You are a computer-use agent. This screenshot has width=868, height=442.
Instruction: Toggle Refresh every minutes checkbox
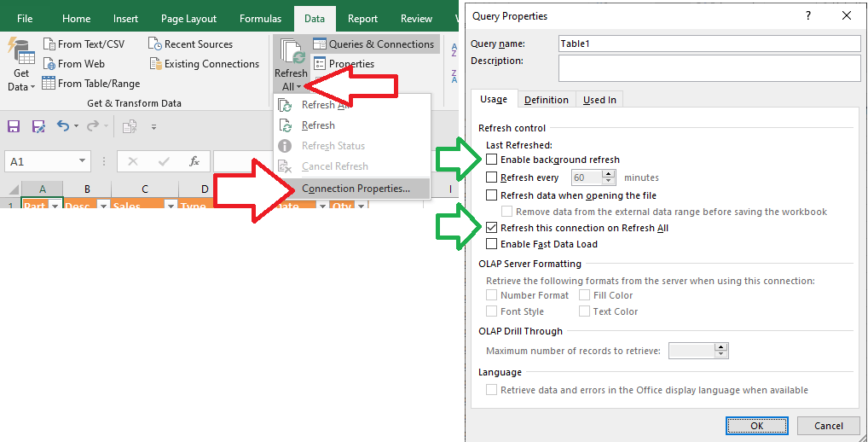click(x=492, y=177)
